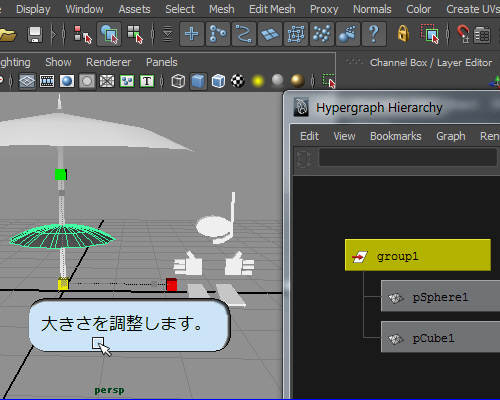Select by hierarchy mode icon
This screenshot has height=400, width=500.
pyautogui.click(x=82, y=34)
